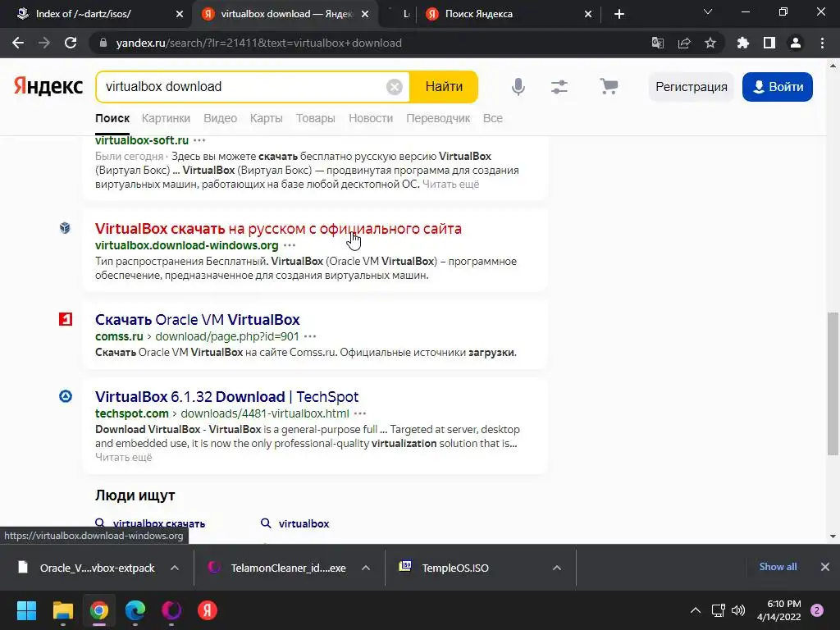The image size is (840, 630).
Task: Select the Переводчик search category
Action: 438,118
